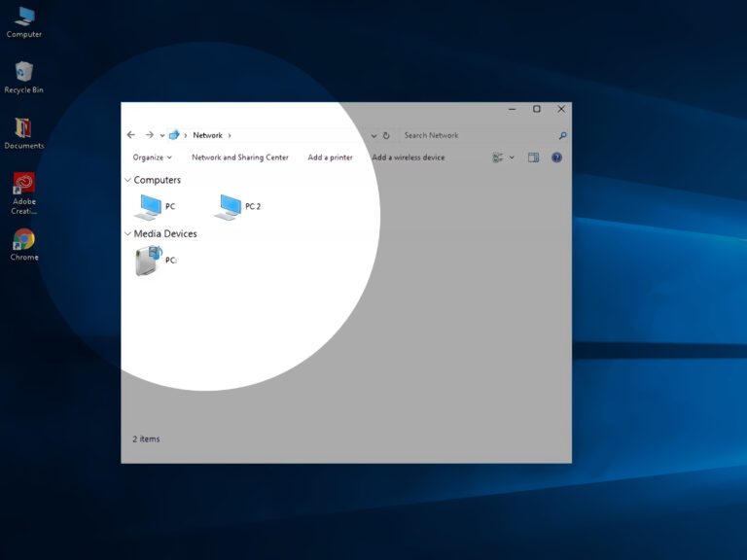Maximize the Network window
Screen dimensions: 747x560
click(537, 109)
